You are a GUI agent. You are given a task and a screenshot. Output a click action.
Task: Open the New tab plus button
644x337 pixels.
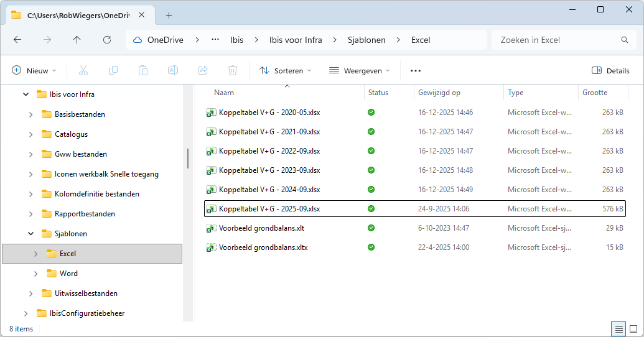(x=169, y=15)
